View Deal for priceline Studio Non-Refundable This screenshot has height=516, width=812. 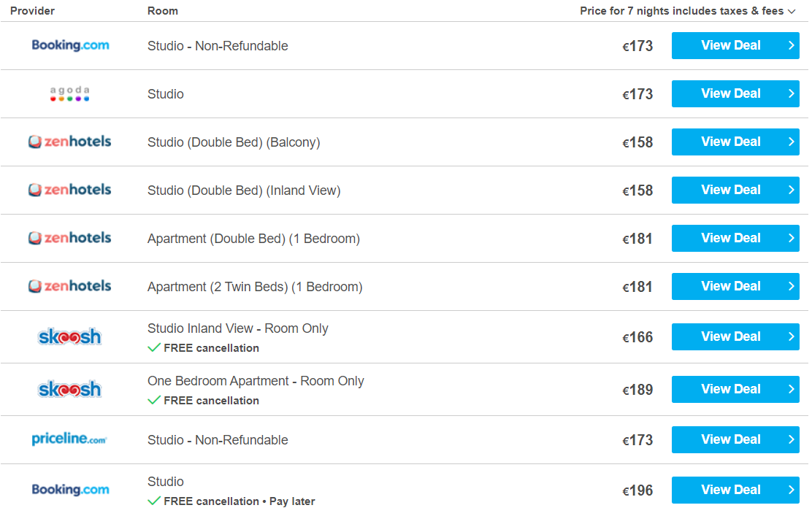coord(735,439)
